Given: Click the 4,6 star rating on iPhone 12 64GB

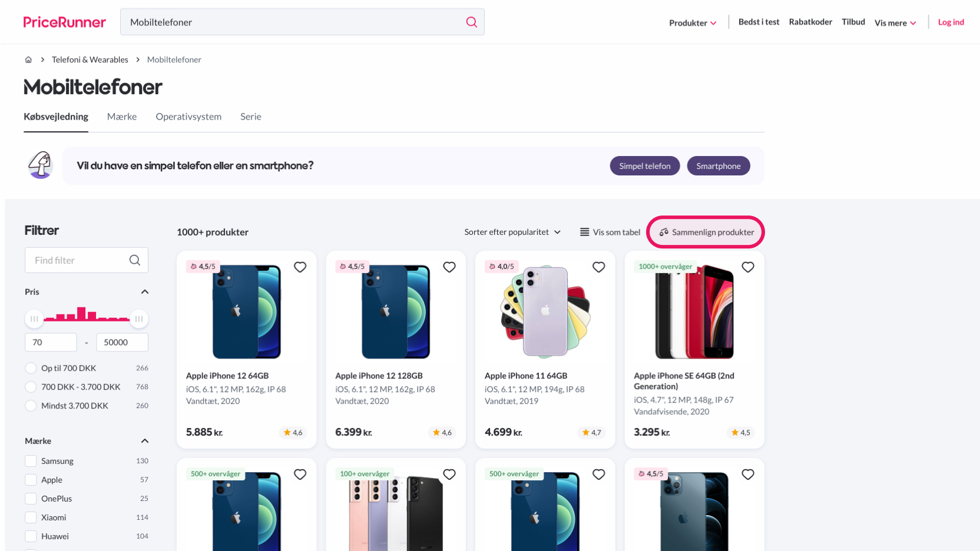Looking at the screenshot, I should 293,433.
